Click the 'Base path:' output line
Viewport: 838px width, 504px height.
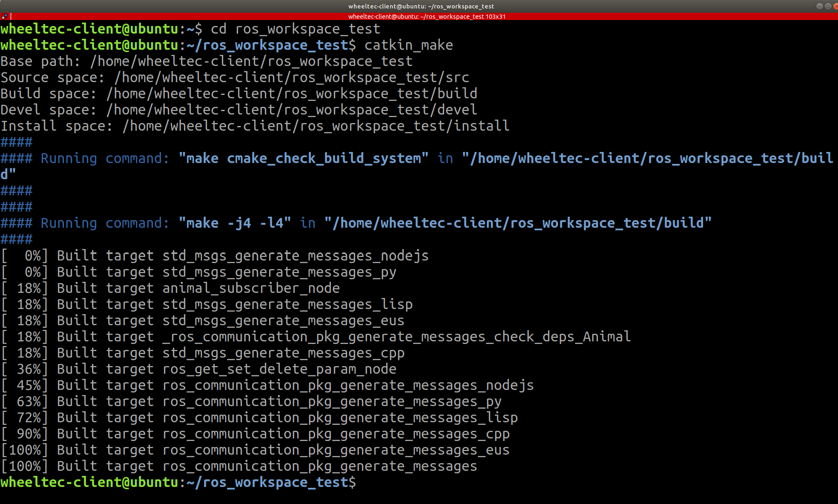(x=207, y=61)
